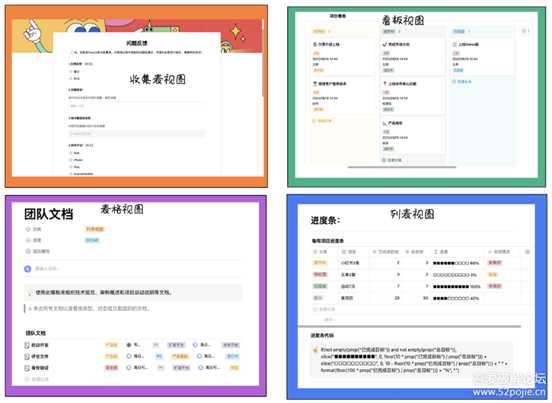Open the checkmark-icon card in middle board column
The image size is (552, 403).
[412, 57]
